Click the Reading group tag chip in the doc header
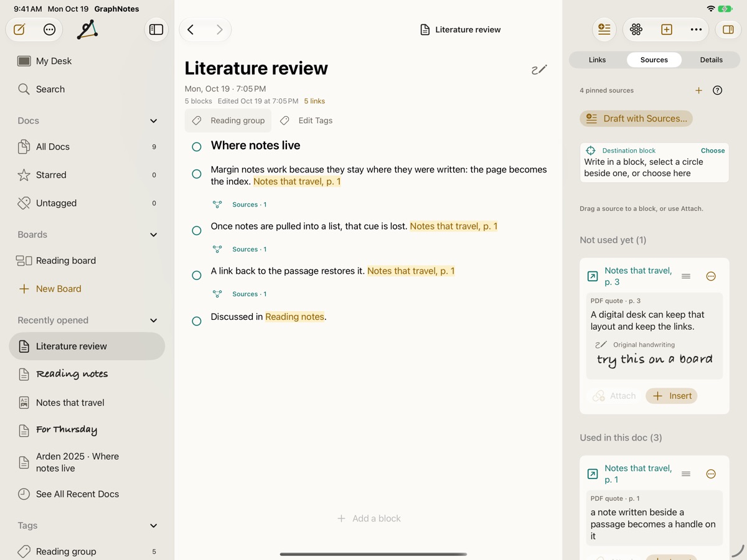747x560 pixels. point(228,121)
